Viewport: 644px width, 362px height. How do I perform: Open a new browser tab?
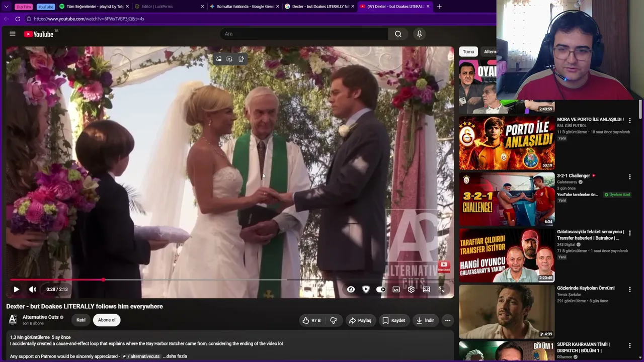pos(439,7)
